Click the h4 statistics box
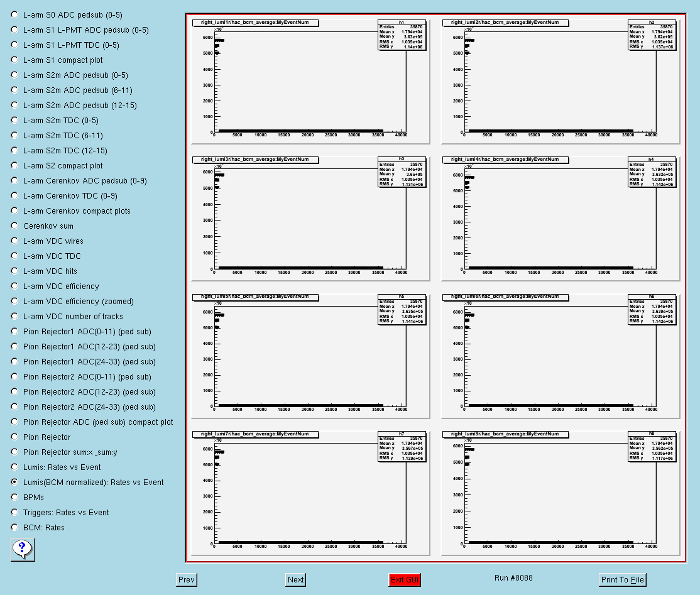The width and height of the screenshot is (700, 595). 652,172
